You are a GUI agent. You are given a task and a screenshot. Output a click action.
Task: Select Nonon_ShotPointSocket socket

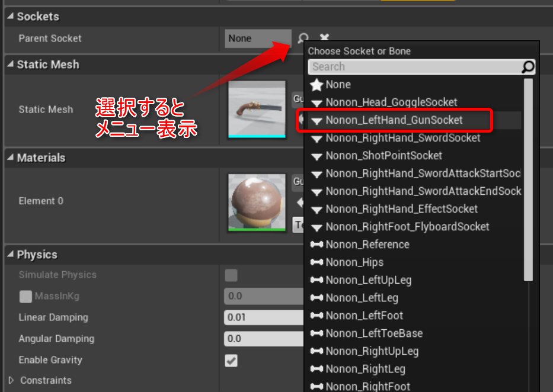[415, 156]
